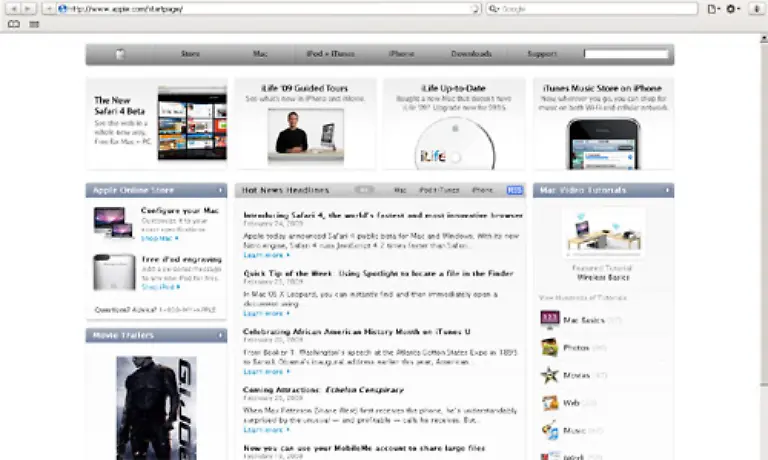Expand Mac Video Tutorials header arrow

click(x=667, y=190)
